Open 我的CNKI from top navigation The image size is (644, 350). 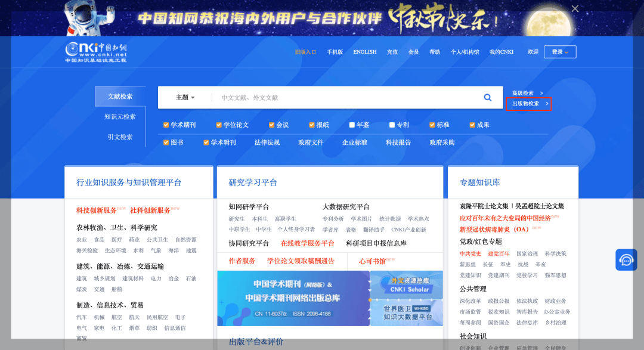coord(503,52)
